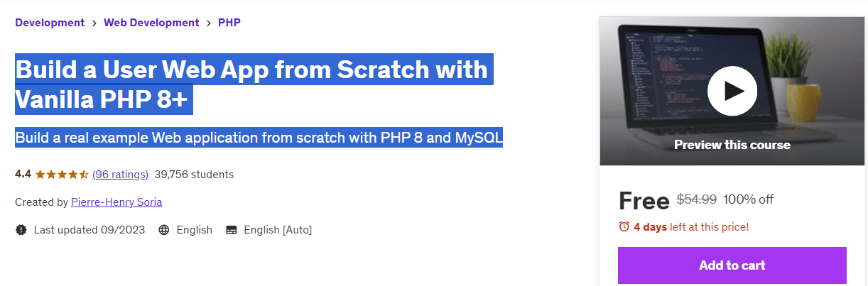
Task: Click the English [Auto] captions text
Action: [x=278, y=230]
